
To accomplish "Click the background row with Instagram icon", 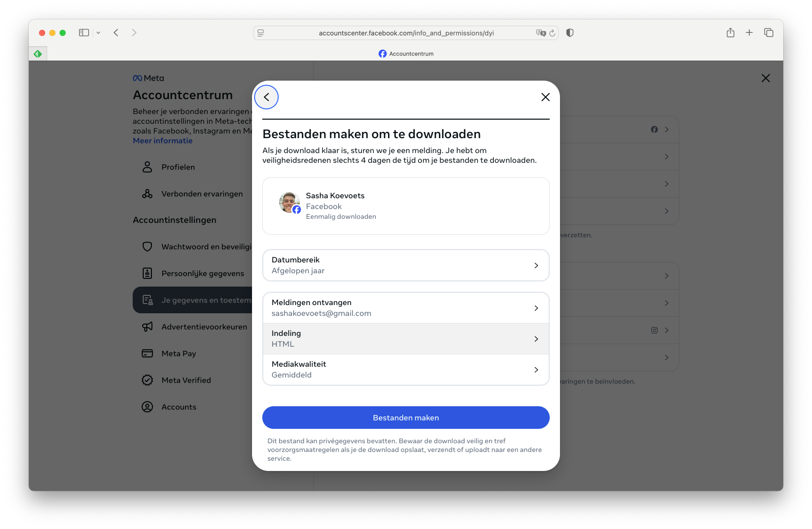I will coord(619,330).
